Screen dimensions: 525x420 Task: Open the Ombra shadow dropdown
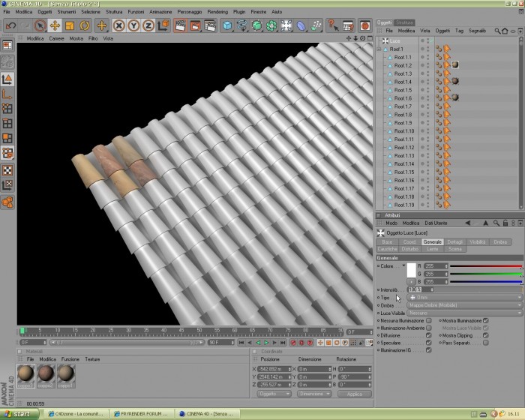click(x=464, y=305)
